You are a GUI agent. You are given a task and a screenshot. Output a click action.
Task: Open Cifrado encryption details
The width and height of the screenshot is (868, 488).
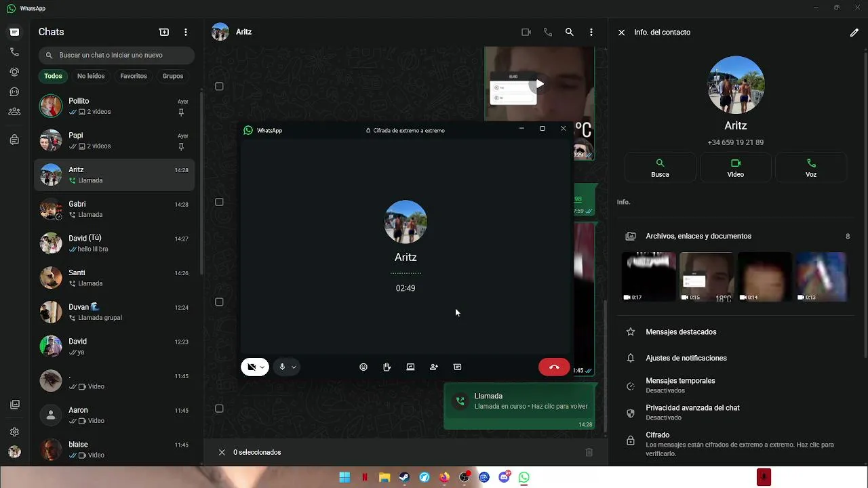pyautogui.click(x=738, y=444)
